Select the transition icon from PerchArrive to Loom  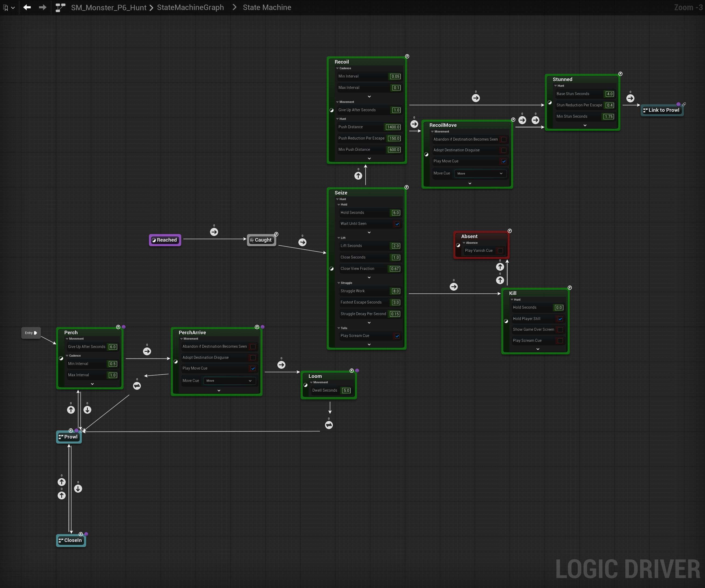(x=281, y=365)
